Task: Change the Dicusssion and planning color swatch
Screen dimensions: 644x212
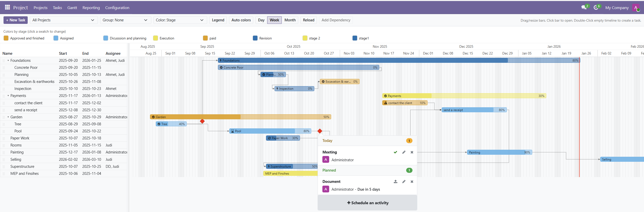Action: click(106, 38)
